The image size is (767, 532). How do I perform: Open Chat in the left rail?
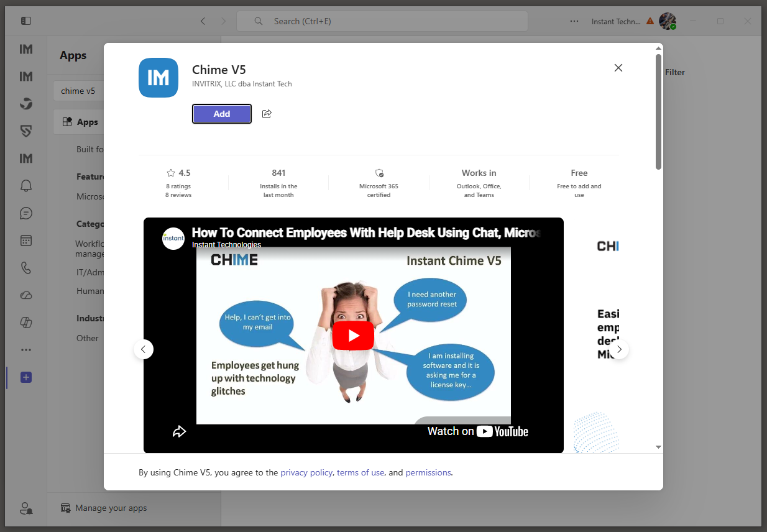tap(26, 213)
